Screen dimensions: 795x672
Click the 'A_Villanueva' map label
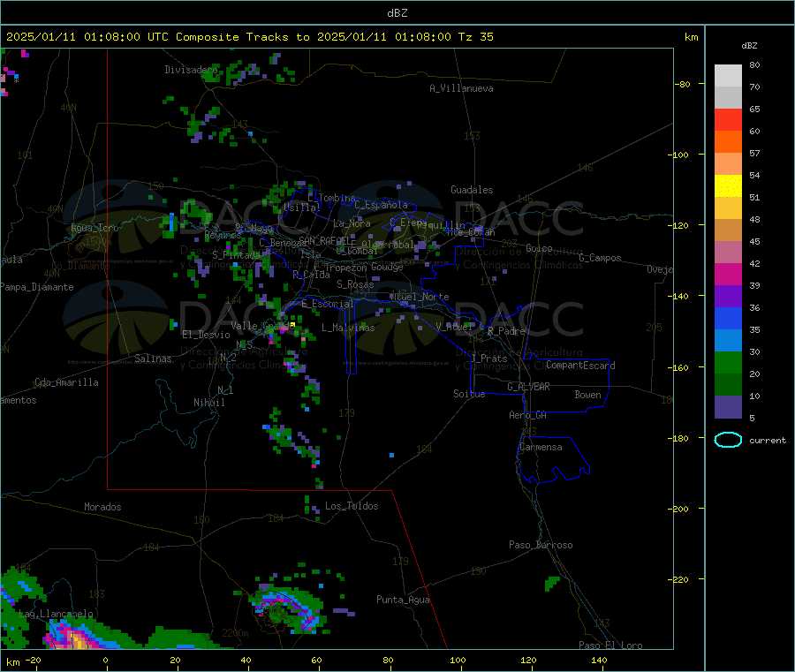461,88
